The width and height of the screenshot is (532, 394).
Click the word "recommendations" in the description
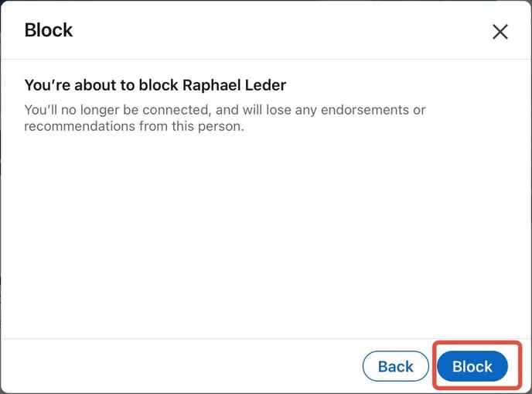tap(77, 125)
